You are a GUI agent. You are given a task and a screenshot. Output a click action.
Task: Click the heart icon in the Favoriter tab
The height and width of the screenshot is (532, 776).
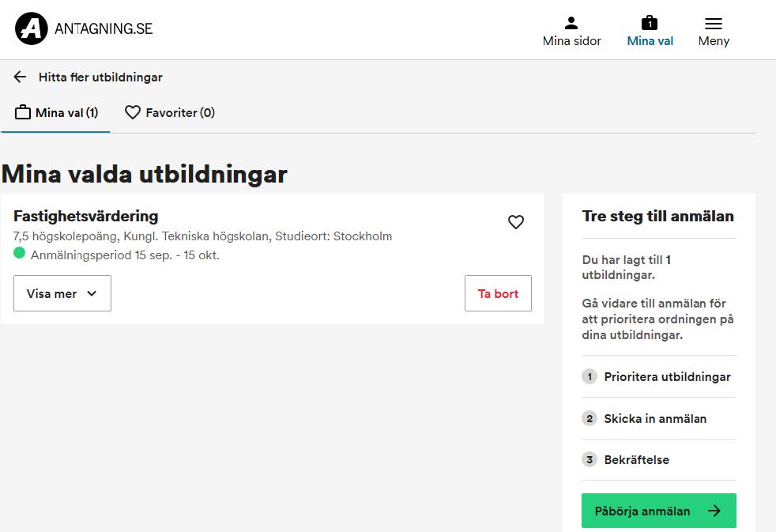(x=133, y=112)
